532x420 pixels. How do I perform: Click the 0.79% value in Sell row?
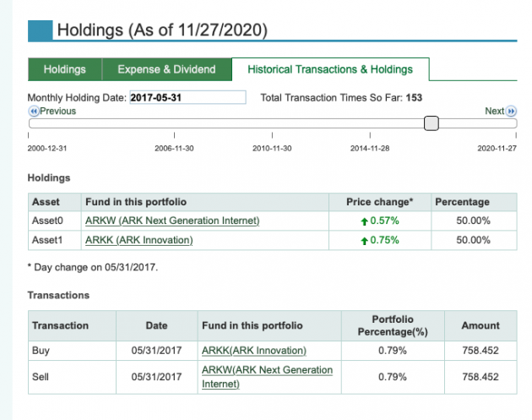393,377
